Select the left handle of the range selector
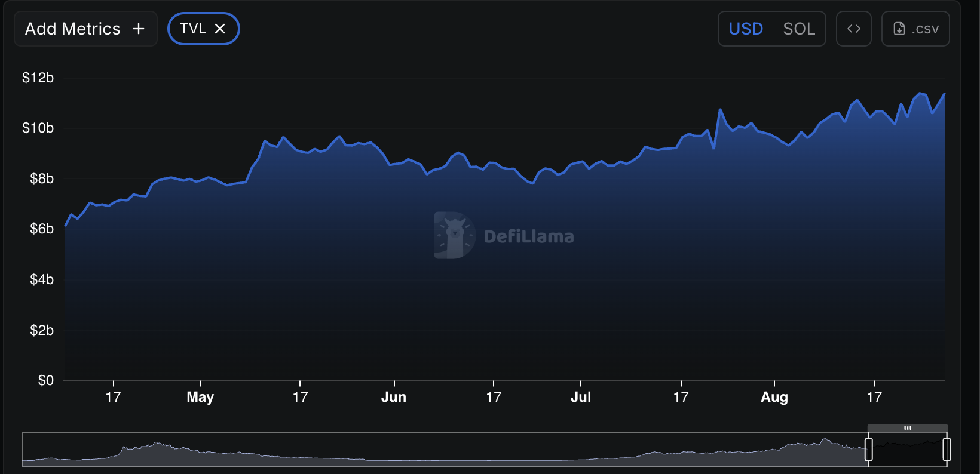 869,449
